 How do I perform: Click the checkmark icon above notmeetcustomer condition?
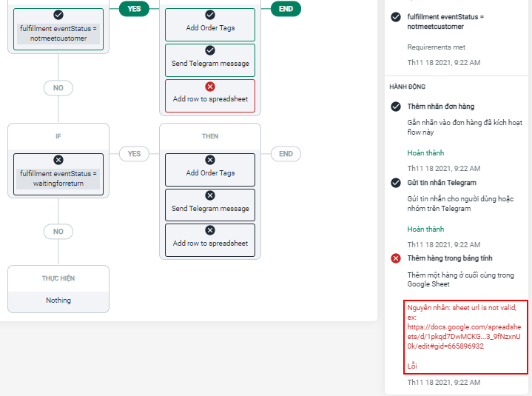point(58,15)
